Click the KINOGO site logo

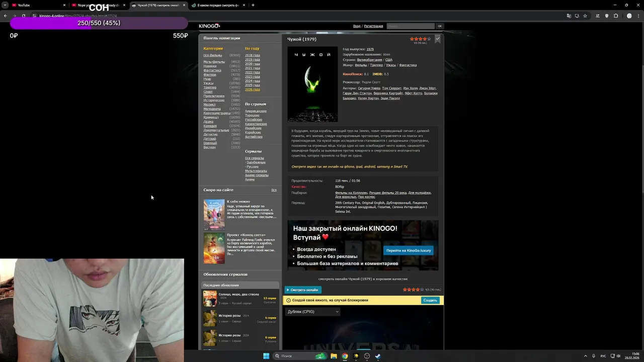coord(209,26)
